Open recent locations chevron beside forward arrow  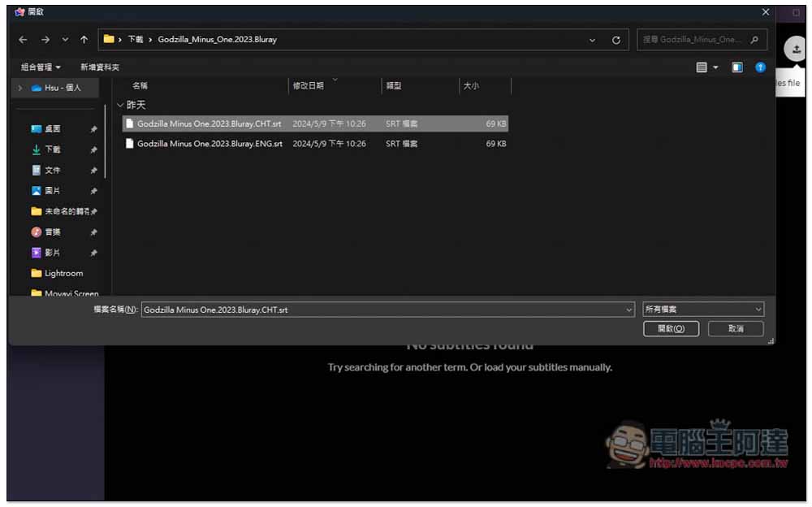click(65, 39)
